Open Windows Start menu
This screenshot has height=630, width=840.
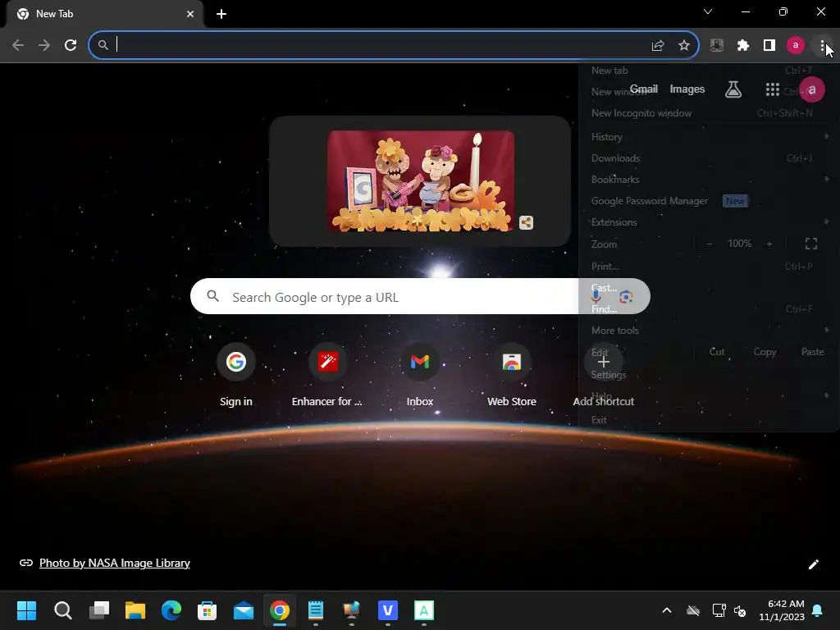(26, 610)
